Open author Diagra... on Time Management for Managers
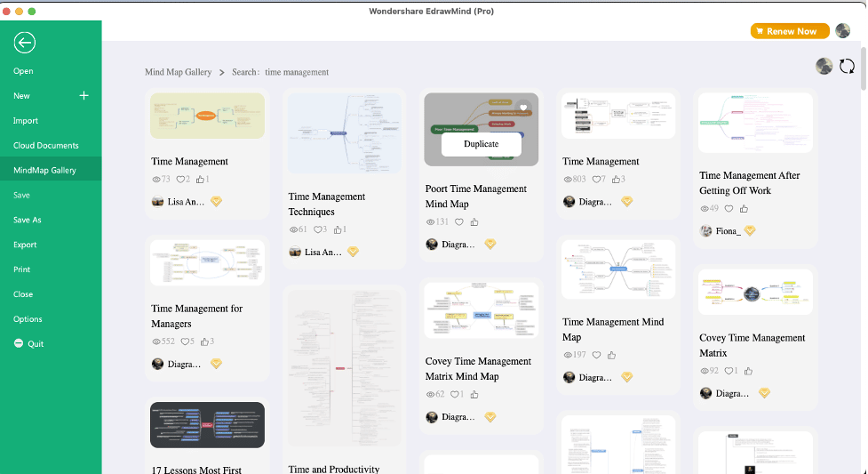Screen dimensions: 868x474 point(184,365)
